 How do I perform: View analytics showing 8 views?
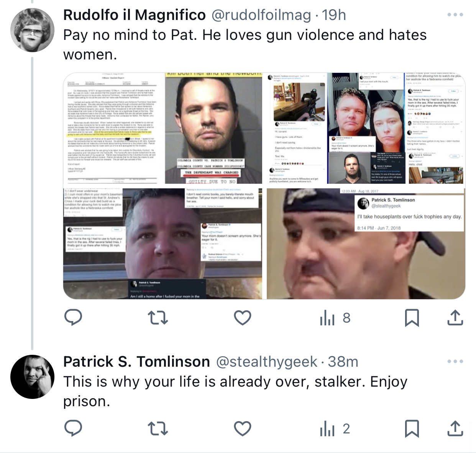pyautogui.click(x=335, y=318)
